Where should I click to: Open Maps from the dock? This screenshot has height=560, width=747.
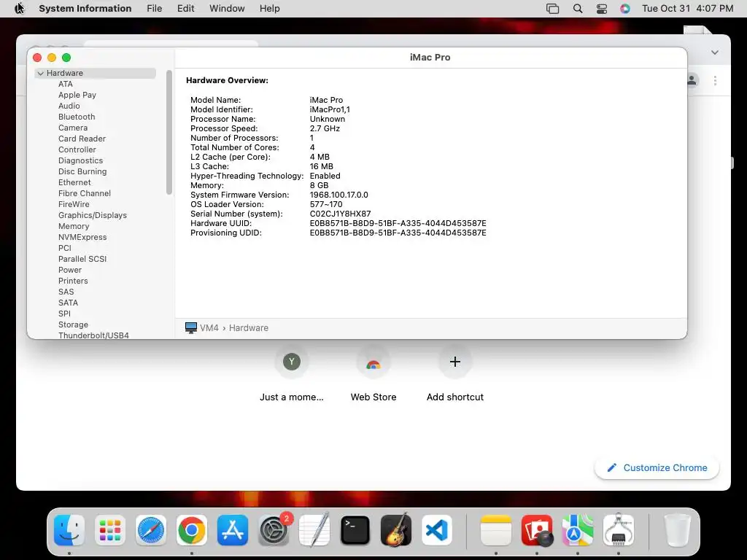coord(578,530)
